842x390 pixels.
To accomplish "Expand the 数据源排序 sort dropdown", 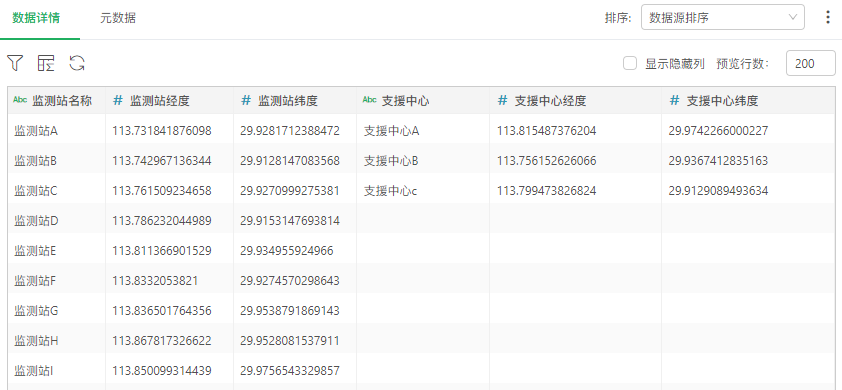I will (x=723, y=17).
